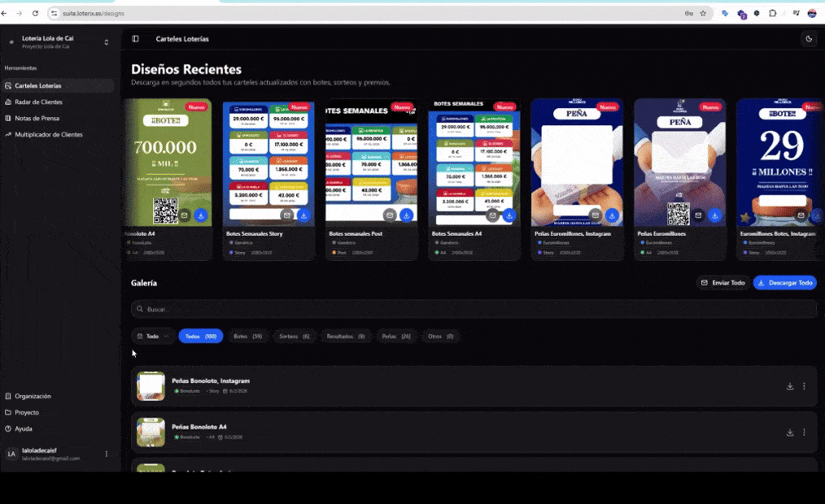Send the Botes semanales Post by email
This screenshot has width=825, height=504.
(390, 215)
